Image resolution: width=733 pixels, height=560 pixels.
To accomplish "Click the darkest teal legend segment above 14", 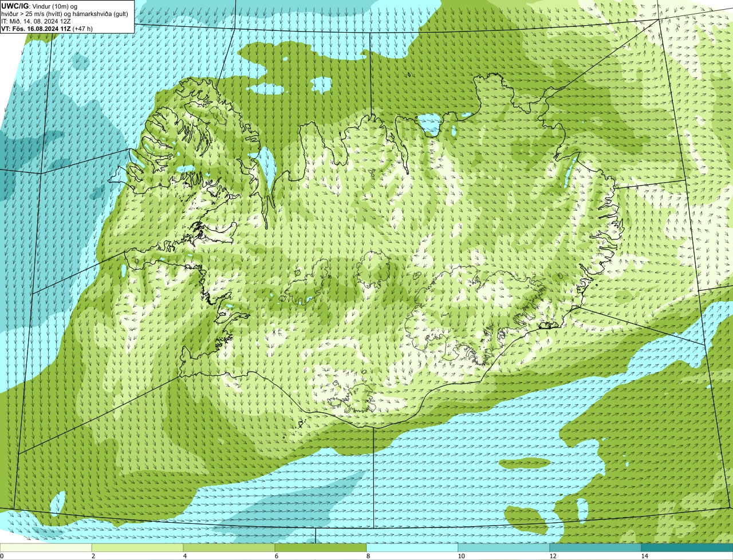I will tap(687, 547).
